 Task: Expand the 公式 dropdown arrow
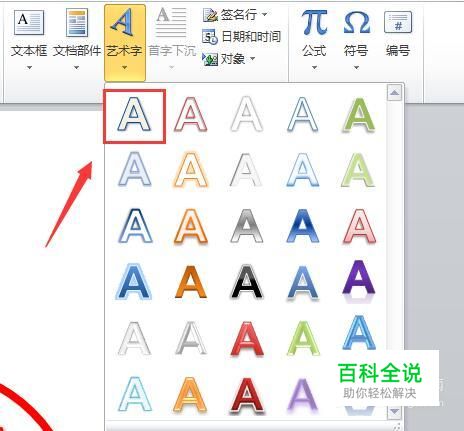[x=314, y=68]
